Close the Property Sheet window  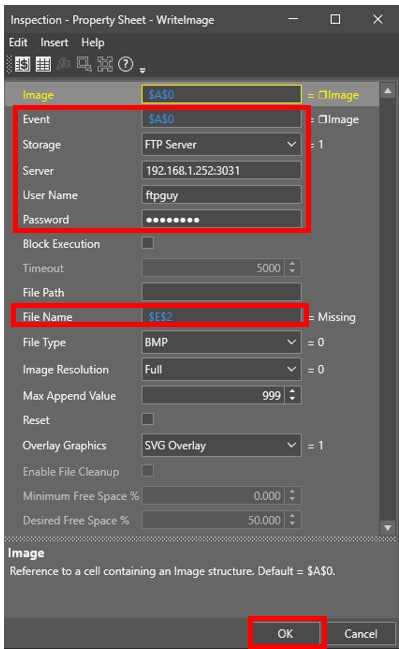[377, 19]
